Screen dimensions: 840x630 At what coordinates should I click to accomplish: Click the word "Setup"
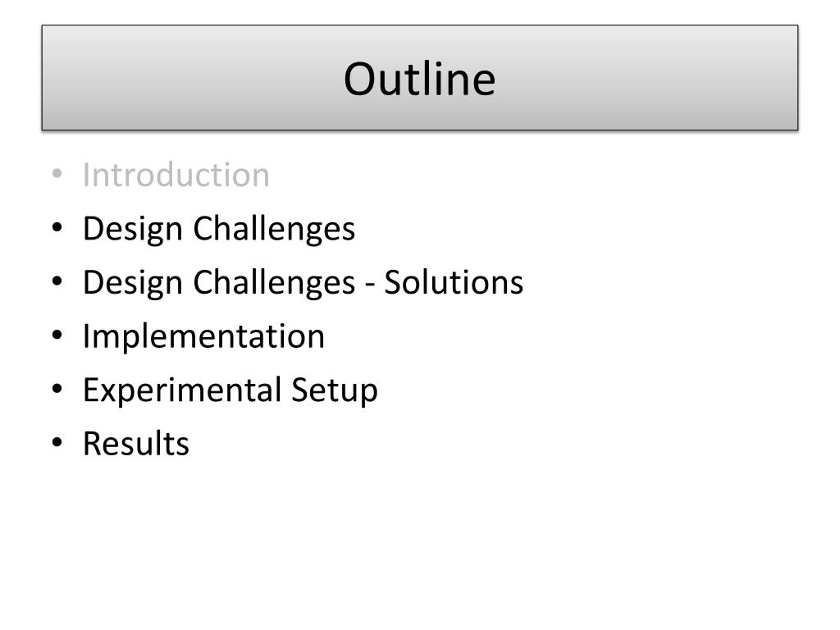tap(335, 391)
